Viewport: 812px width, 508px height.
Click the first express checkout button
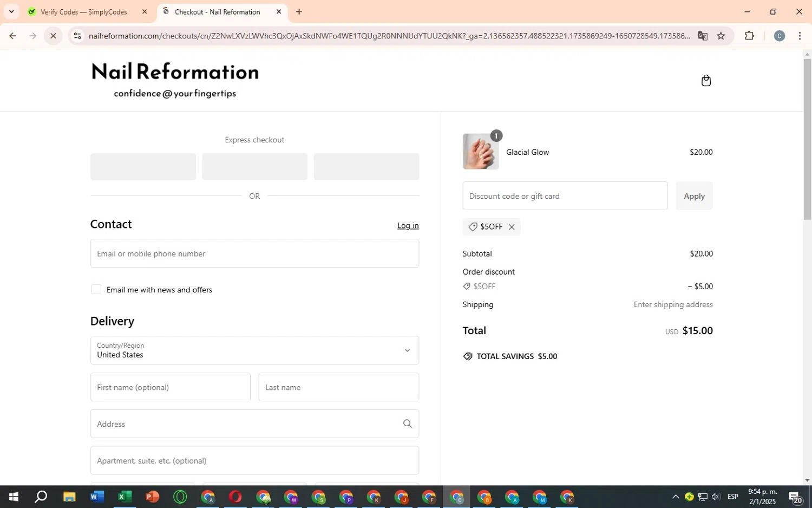(x=143, y=166)
